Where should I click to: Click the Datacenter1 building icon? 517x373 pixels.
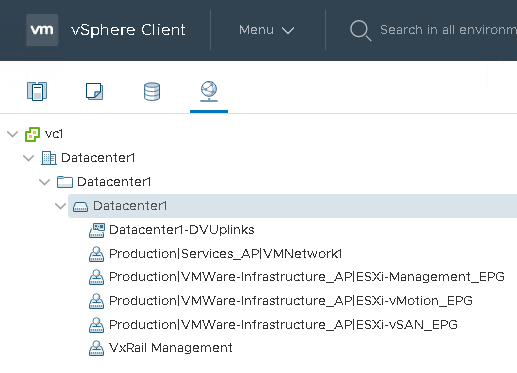pyautogui.click(x=49, y=158)
